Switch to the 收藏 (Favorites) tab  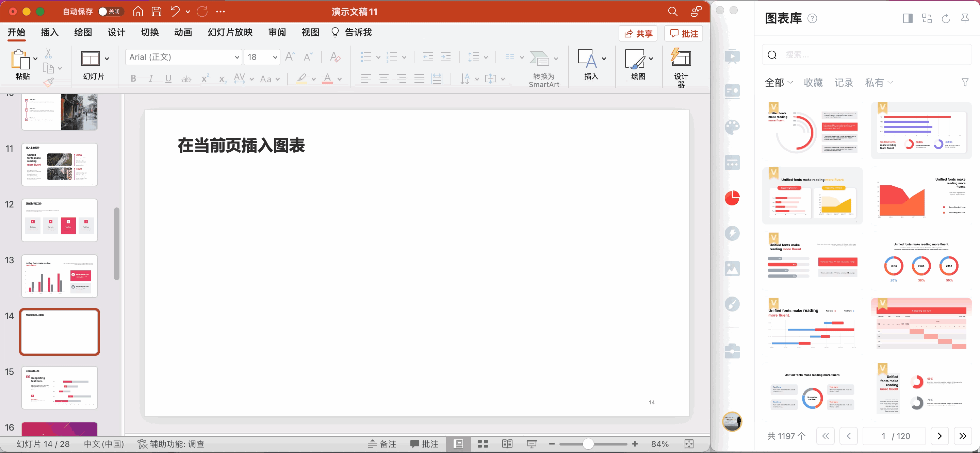(x=813, y=83)
